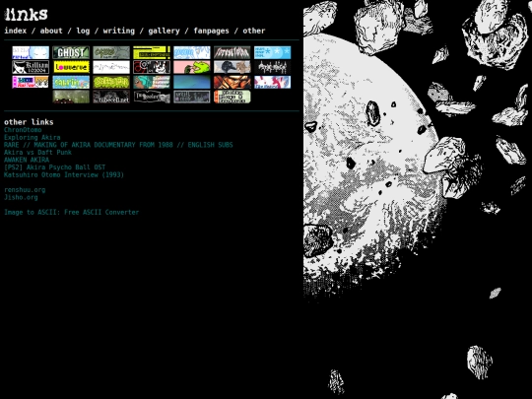Click the white handwritten scribble badge
The height and width of the screenshot is (399, 532).
[111, 67]
